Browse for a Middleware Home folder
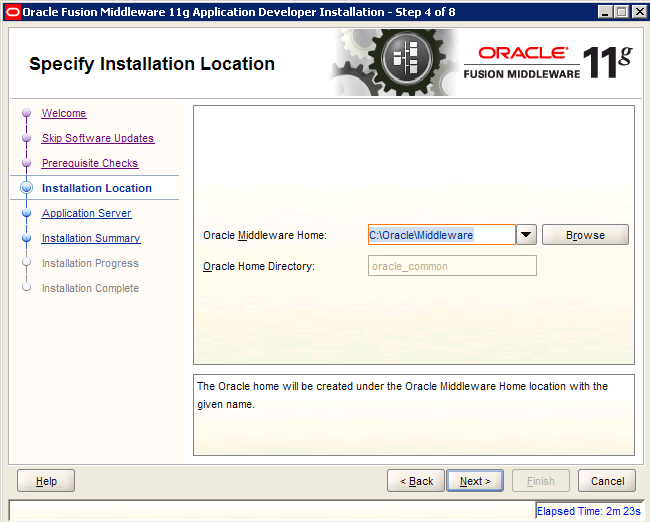The width and height of the screenshot is (650, 522). [x=585, y=235]
